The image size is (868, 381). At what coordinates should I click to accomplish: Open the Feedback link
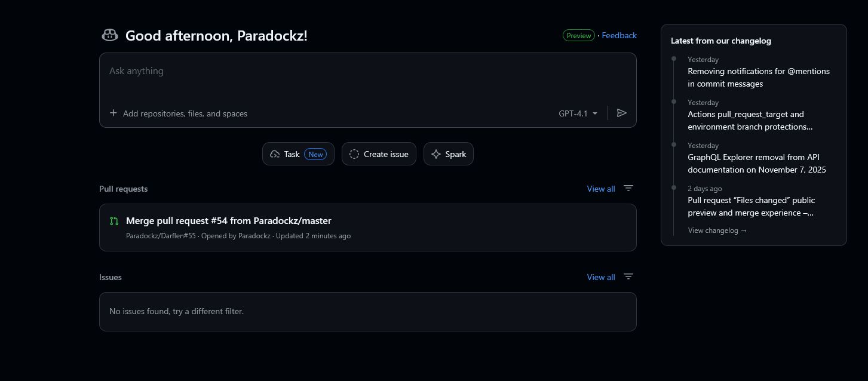(x=619, y=35)
